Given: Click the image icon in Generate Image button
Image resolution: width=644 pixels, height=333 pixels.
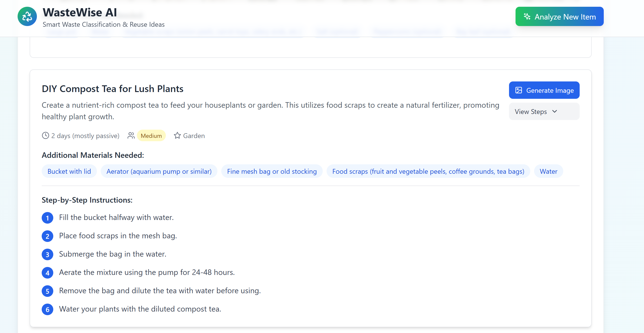Looking at the screenshot, I should 518,90.
